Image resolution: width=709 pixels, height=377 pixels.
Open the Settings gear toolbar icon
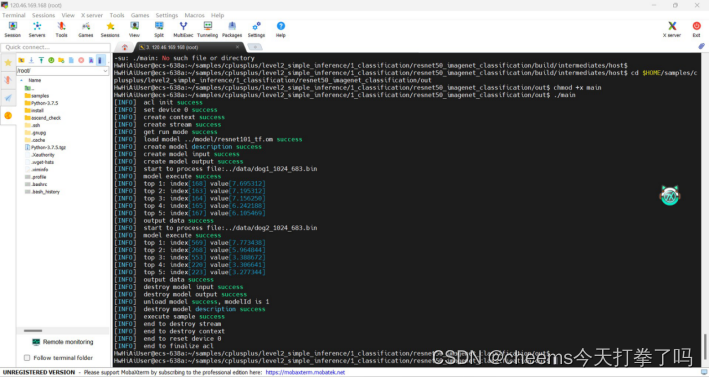click(x=256, y=29)
